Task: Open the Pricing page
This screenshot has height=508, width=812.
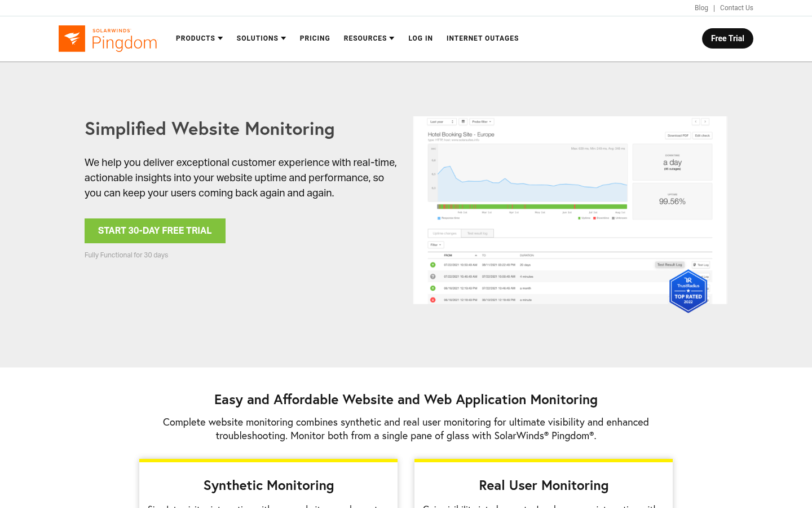Action: 315,38
